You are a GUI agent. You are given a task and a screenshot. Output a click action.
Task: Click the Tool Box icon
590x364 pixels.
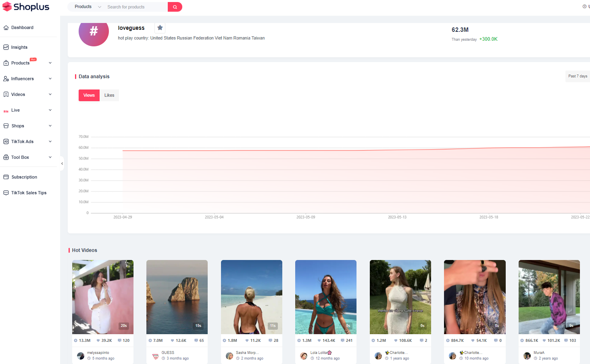(x=6, y=157)
